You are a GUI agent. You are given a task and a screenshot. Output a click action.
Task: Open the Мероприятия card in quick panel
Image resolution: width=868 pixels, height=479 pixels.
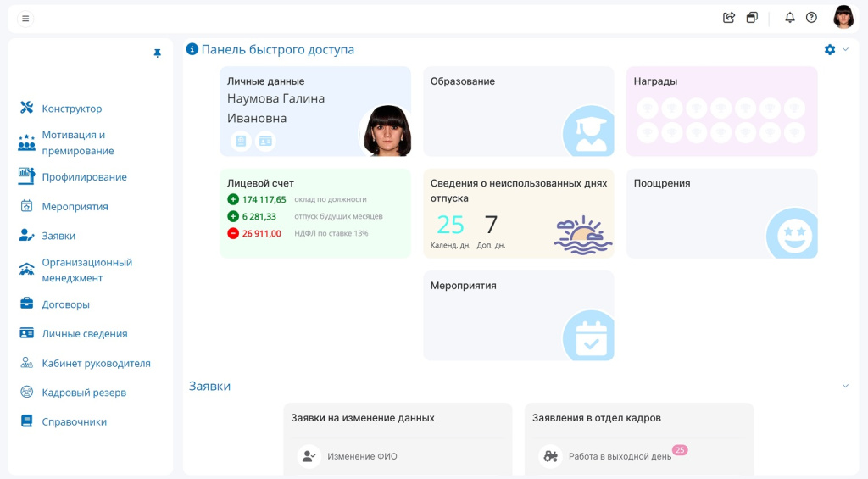(519, 315)
